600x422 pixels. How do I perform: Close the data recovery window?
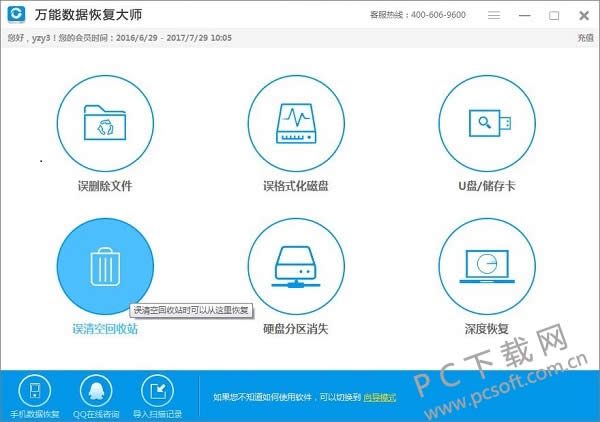584,16
